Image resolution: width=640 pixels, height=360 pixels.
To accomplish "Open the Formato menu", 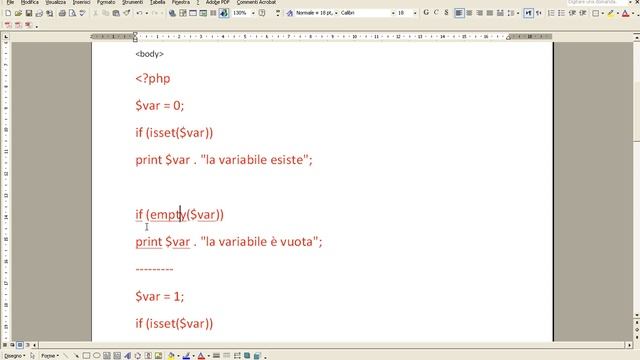I will [106, 2].
